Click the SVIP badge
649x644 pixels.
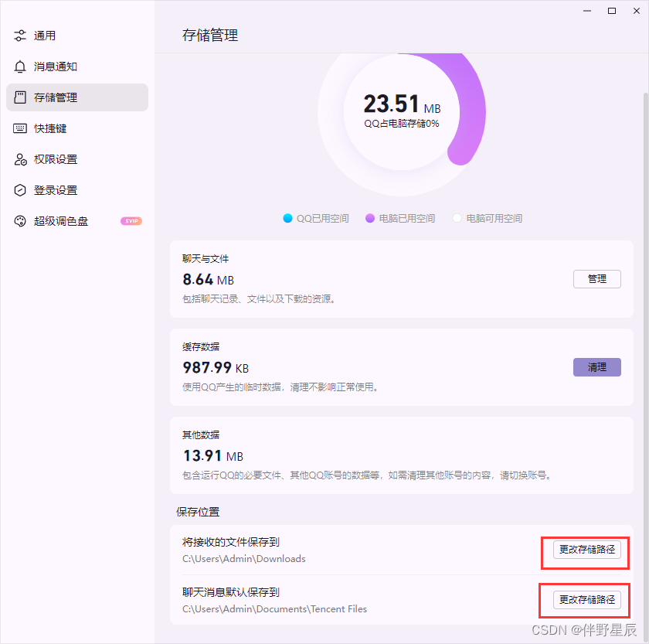131,221
